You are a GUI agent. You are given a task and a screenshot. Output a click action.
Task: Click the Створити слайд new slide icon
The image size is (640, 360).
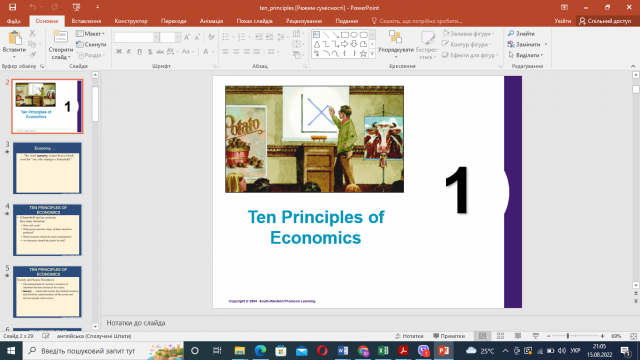(x=60, y=37)
